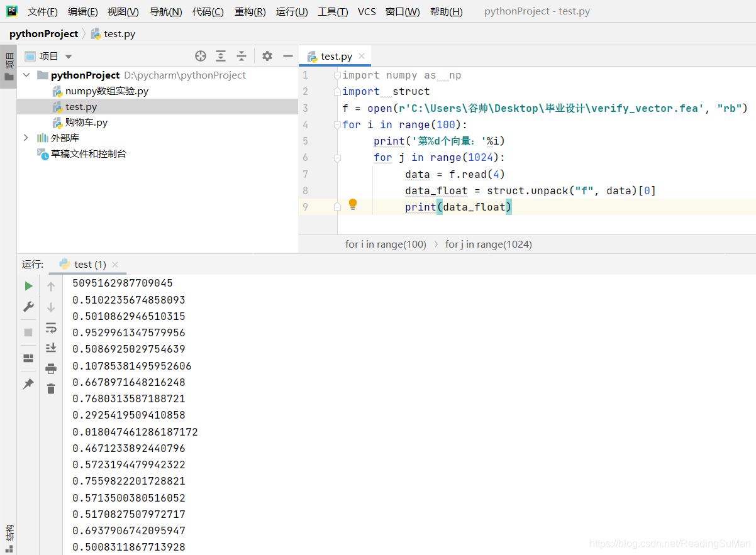Click the Expand All icon in project panel
Viewport: 756px width, 555px height.
point(221,56)
